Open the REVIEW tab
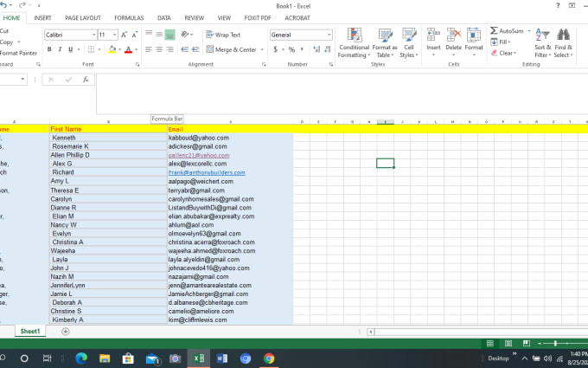The width and height of the screenshot is (588, 368). pyautogui.click(x=195, y=18)
